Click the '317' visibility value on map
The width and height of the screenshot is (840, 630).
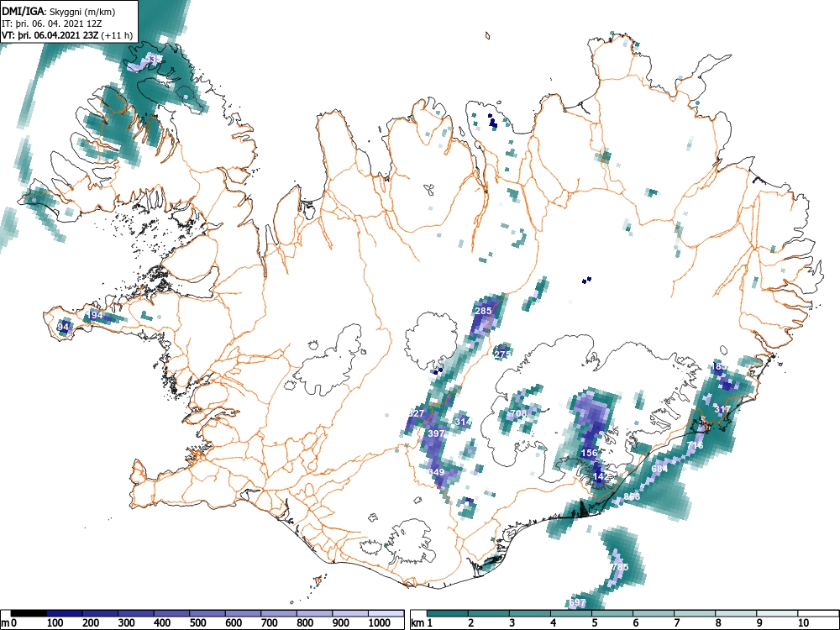[722, 409]
